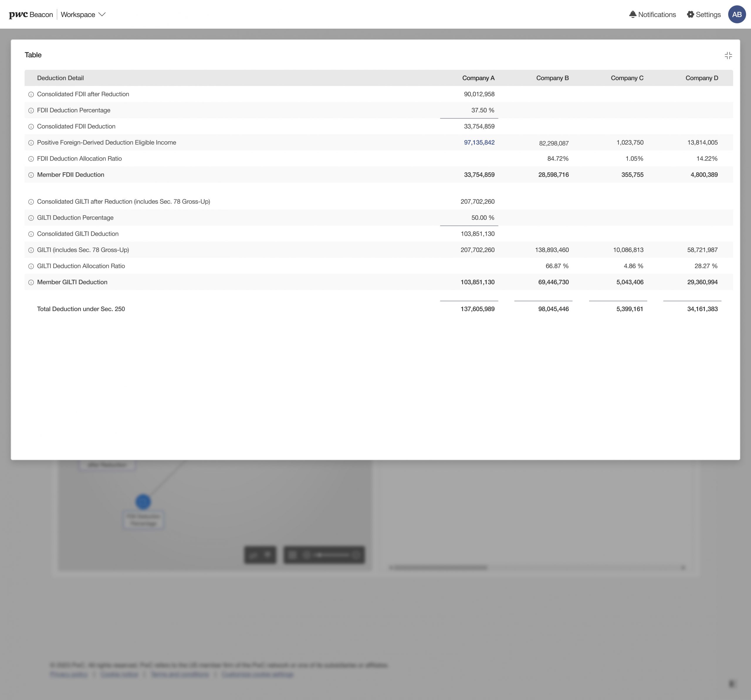Select Company C total 5,399,161
Viewport: 751px width, 700px height.
(x=629, y=309)
